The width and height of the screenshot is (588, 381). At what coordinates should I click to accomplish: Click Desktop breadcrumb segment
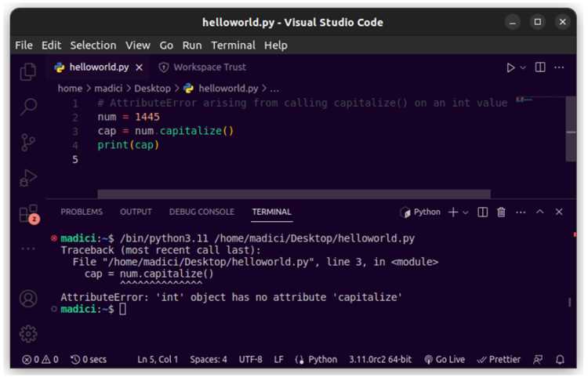point(152,89)
